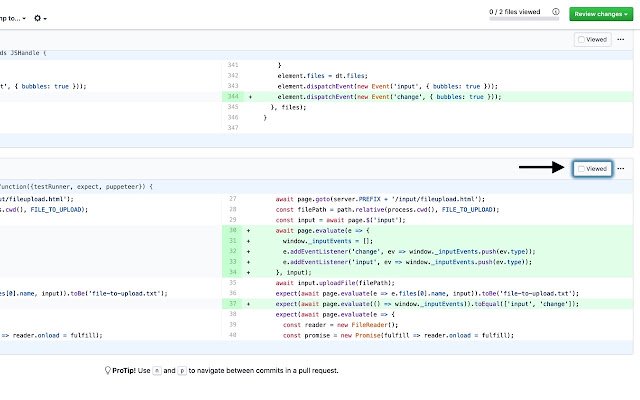
Task: Select line number 347
Action: pyautogui.click(x=233, y=128)
